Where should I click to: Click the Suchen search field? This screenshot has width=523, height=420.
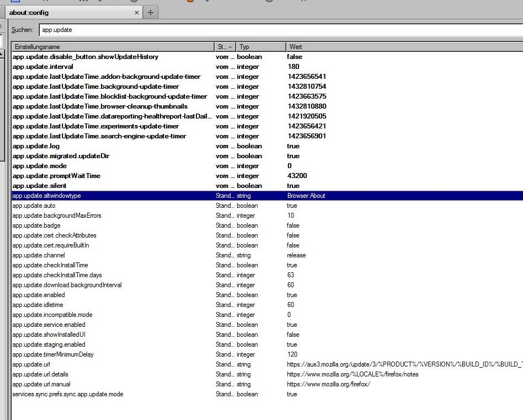[x=276, y=30]
